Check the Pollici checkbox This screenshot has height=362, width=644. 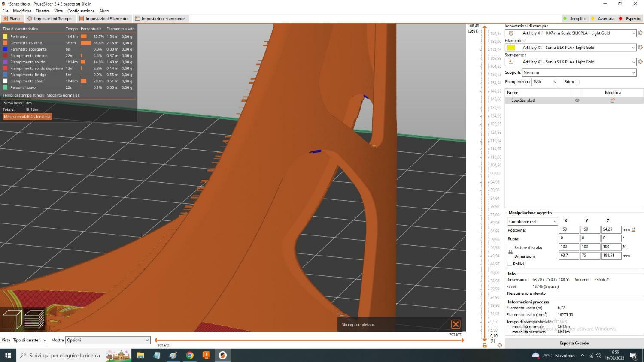coord(510,264)
